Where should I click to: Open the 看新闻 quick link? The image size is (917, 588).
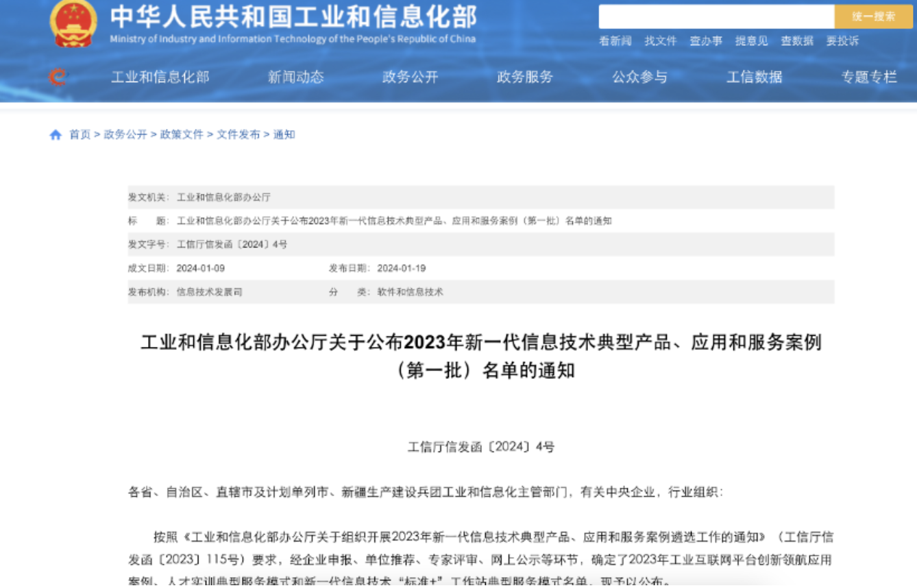615,41
